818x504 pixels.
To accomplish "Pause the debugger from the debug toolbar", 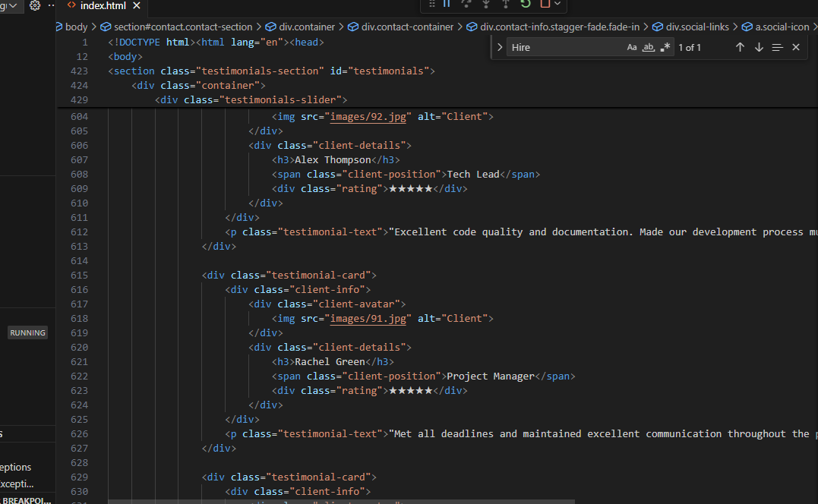I will click(x=447, y=4).
